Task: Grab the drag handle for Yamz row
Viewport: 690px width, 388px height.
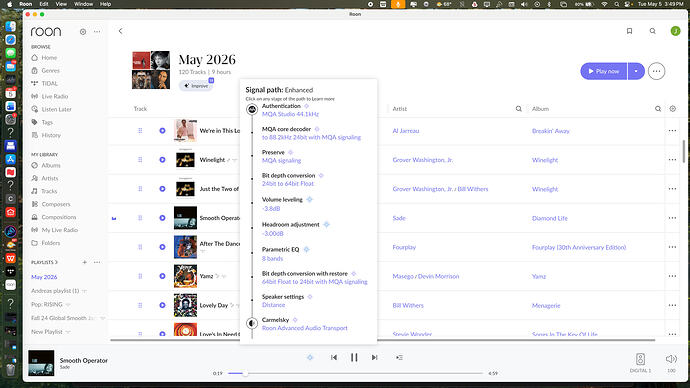Action: coord(140,276)
